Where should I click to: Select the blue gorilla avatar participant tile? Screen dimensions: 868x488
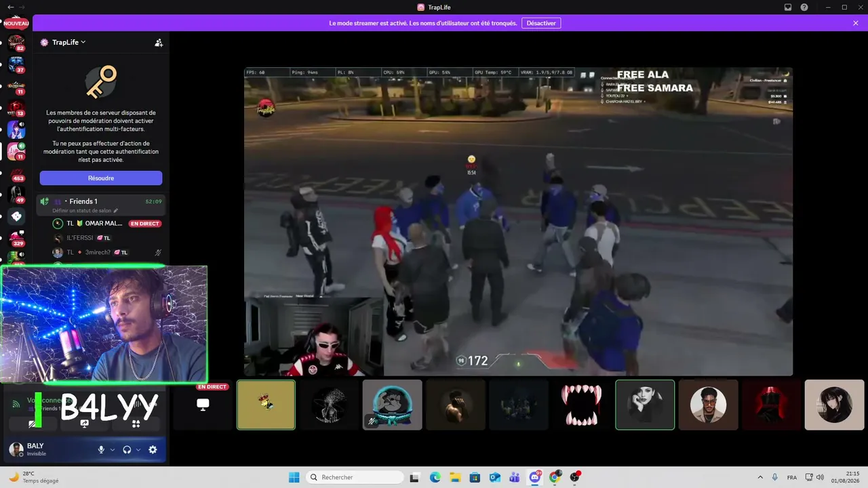[x=392, y=405]
